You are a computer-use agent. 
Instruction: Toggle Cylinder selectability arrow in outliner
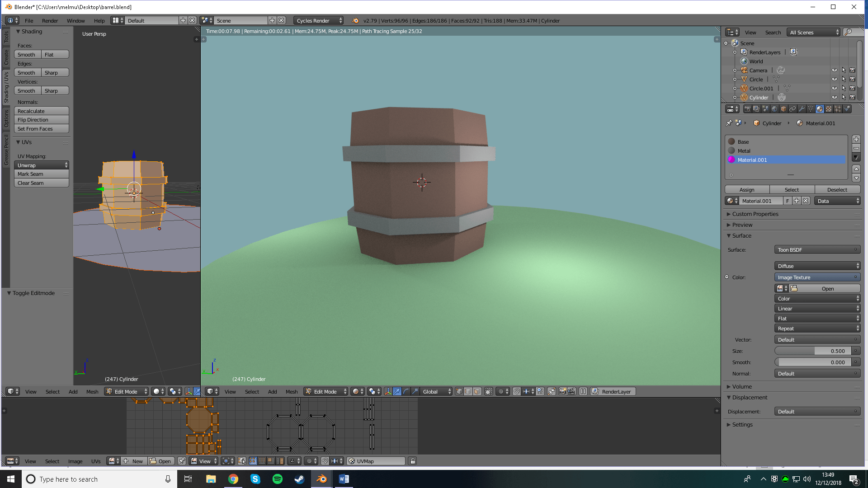pyautogui.click(x=844, y=98)
